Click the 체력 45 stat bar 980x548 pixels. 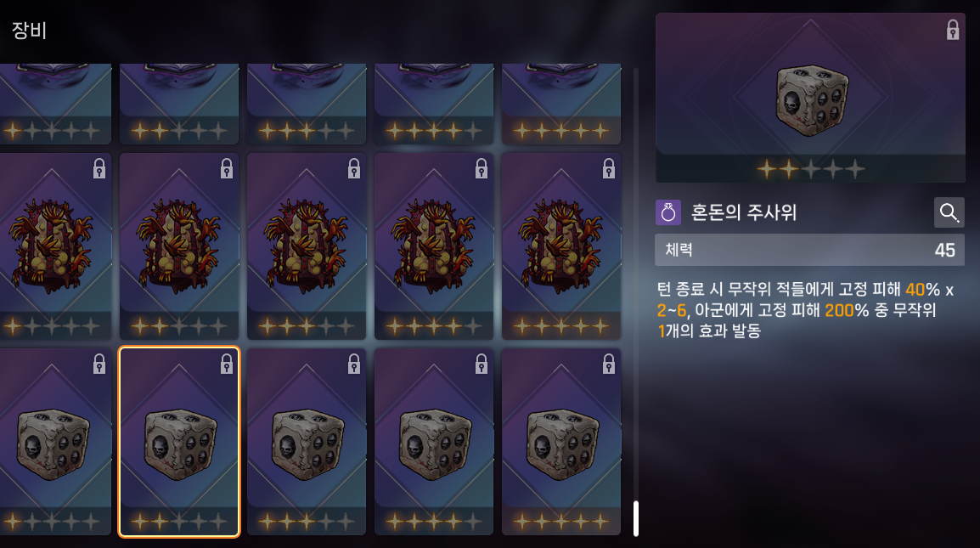809,251
